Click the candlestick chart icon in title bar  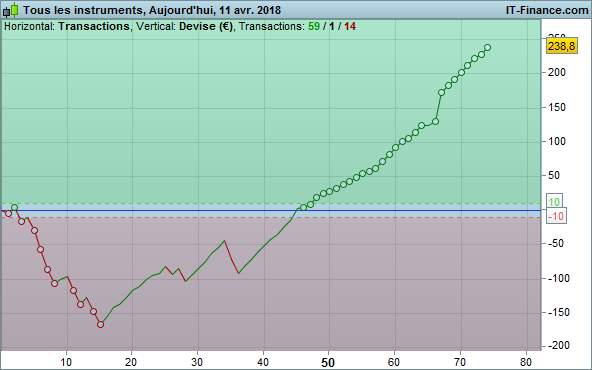click(x=10, y=10)
